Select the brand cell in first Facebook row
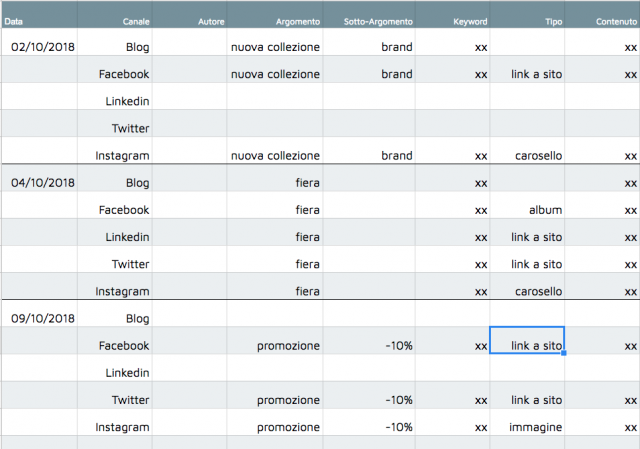 point(369,69)
